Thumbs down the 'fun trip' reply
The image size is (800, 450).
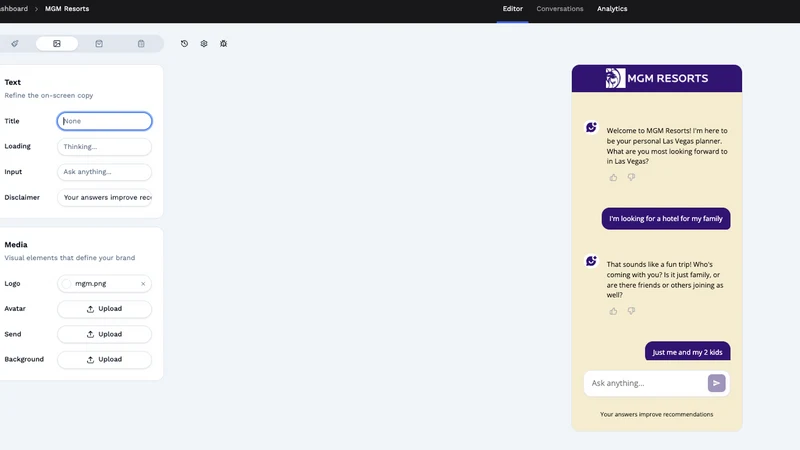click(x=631, y=311)
